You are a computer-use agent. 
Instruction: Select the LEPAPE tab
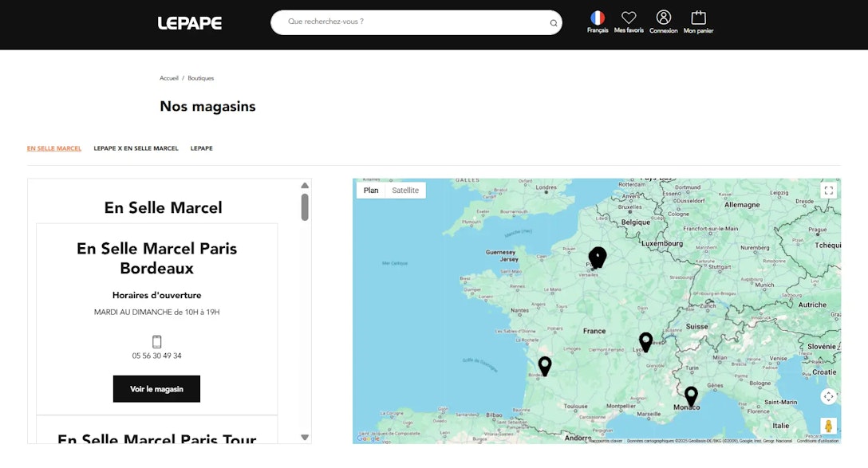(x=202, y=148)
